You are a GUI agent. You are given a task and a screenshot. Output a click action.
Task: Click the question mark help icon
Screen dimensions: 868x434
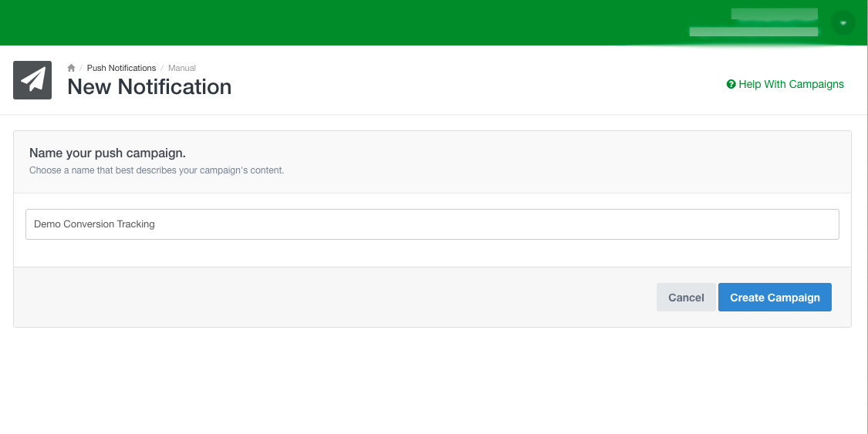click(731, 85)
